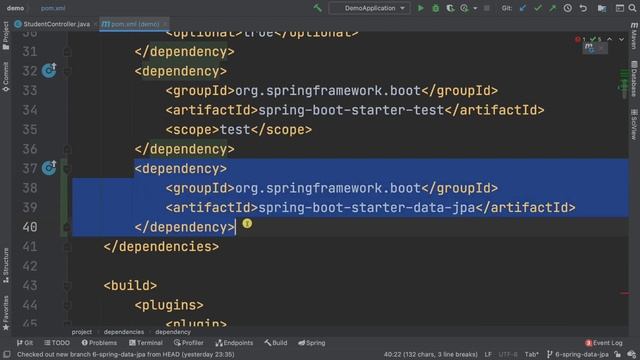Open the Git tool window button
The image size is (640, 360).
25,343
